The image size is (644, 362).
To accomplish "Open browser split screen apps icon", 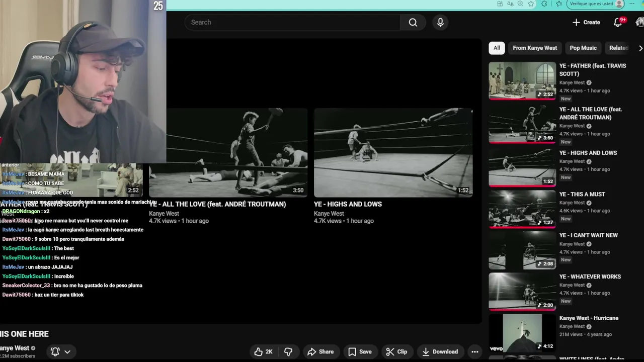I will click(x=500, y=4).
